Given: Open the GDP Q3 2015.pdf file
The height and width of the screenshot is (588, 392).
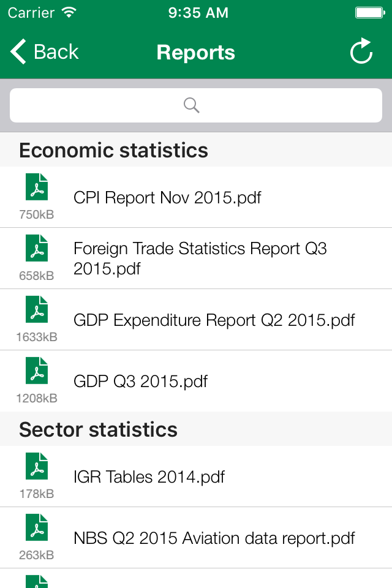Looking at the screenshot, I should (140, 381).
